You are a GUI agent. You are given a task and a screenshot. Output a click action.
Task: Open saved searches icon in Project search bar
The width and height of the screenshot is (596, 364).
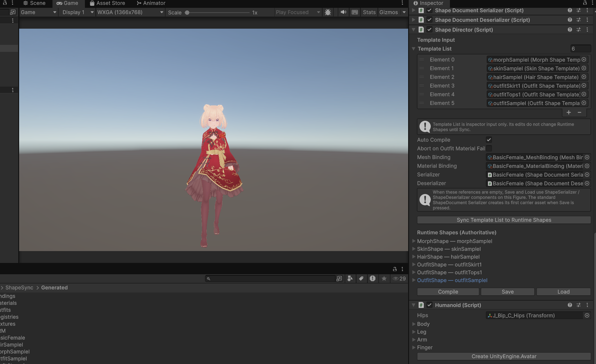click(339, 279)
